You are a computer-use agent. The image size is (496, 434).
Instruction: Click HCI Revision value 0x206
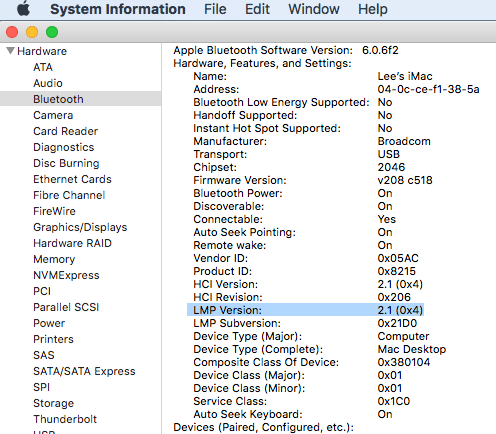[394, 297]
